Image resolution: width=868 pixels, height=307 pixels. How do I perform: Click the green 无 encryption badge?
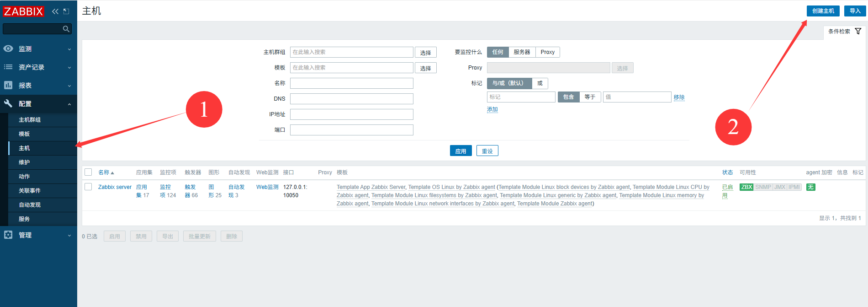point(811,187)
